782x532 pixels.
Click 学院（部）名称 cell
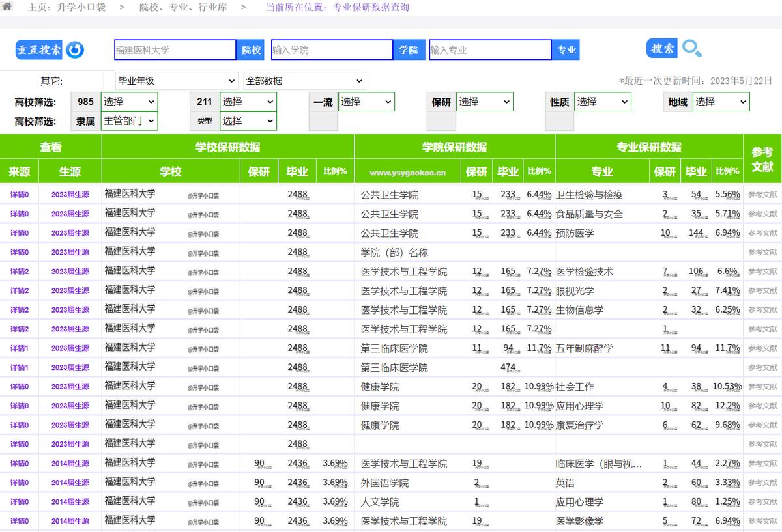tap(394, 253)
